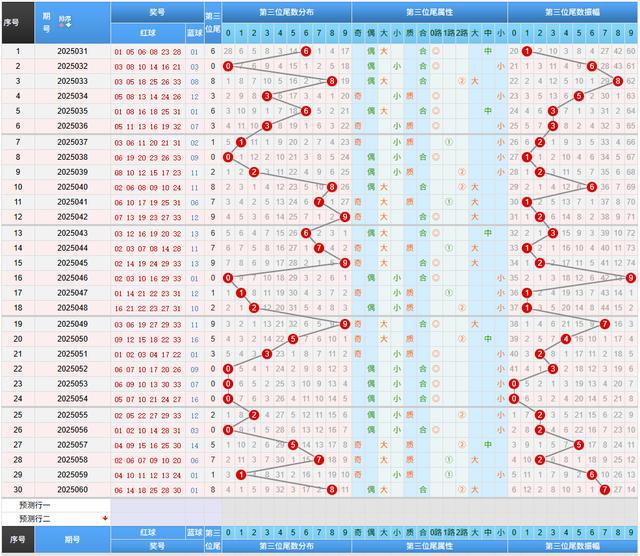The height and width of the screenshot is (556, 640).
Task: Click red balls 07 13 19 23 27 33
Action: click(x=148, y=218)
